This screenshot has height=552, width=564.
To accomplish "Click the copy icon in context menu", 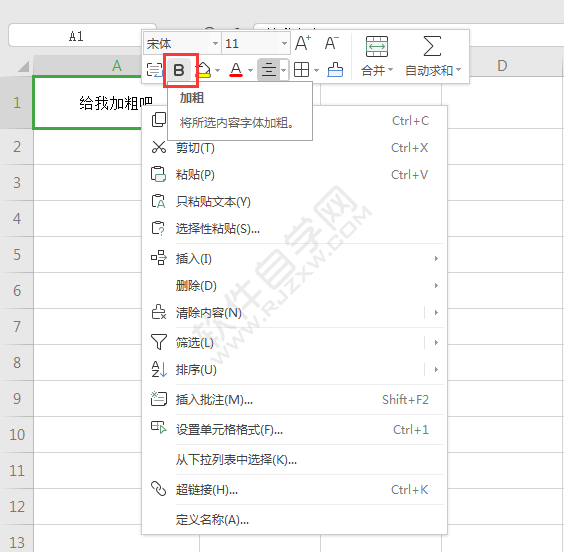I will (x=159, y=120).
